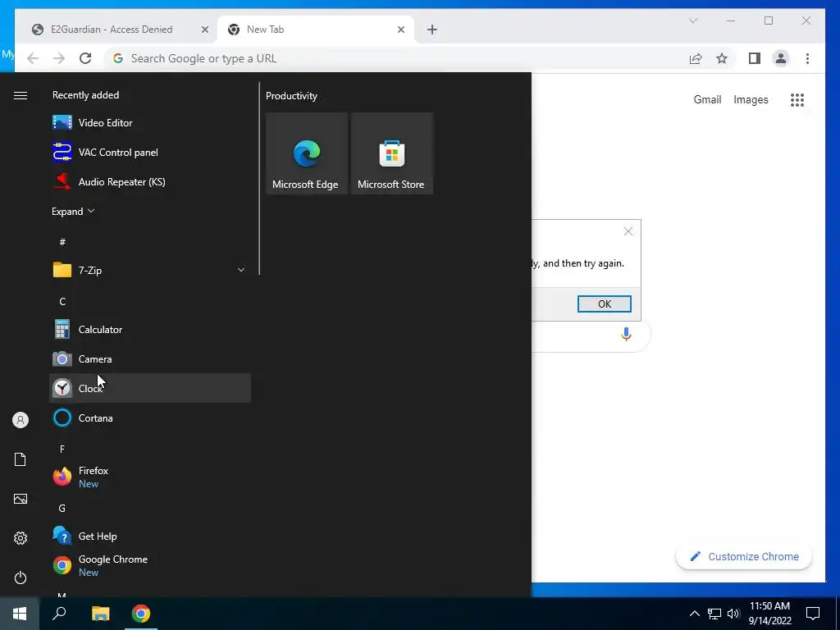Click the voice search microphone
The height and width of the screenshot is (630, 840).
[626, 335]
